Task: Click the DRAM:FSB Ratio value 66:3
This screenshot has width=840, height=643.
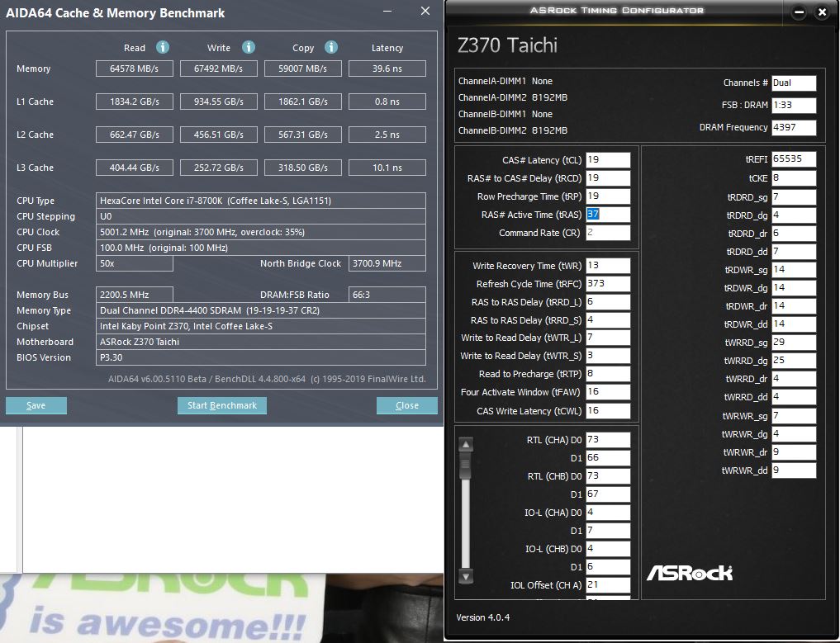Action: click(x=387, y=295)
